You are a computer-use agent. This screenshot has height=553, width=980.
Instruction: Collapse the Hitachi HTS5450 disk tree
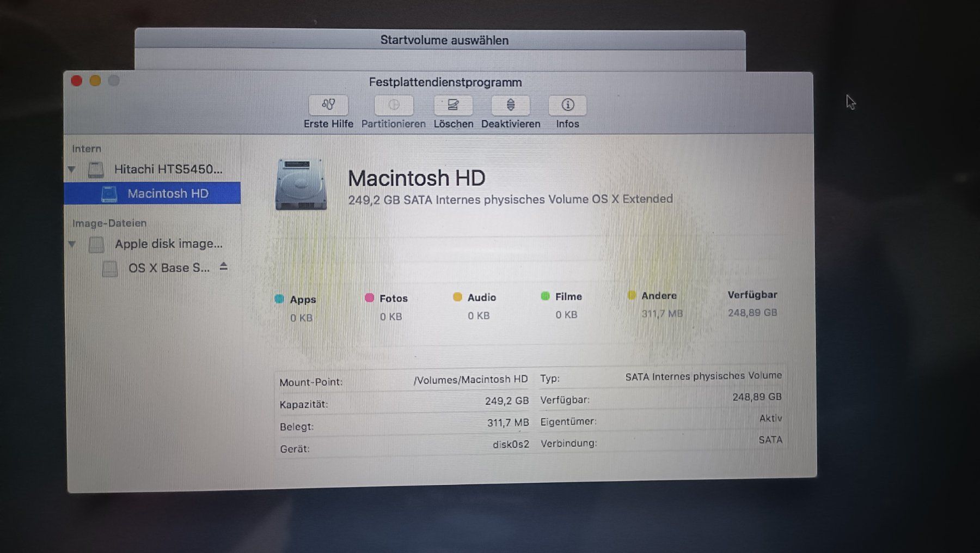(x=71, y=169)
